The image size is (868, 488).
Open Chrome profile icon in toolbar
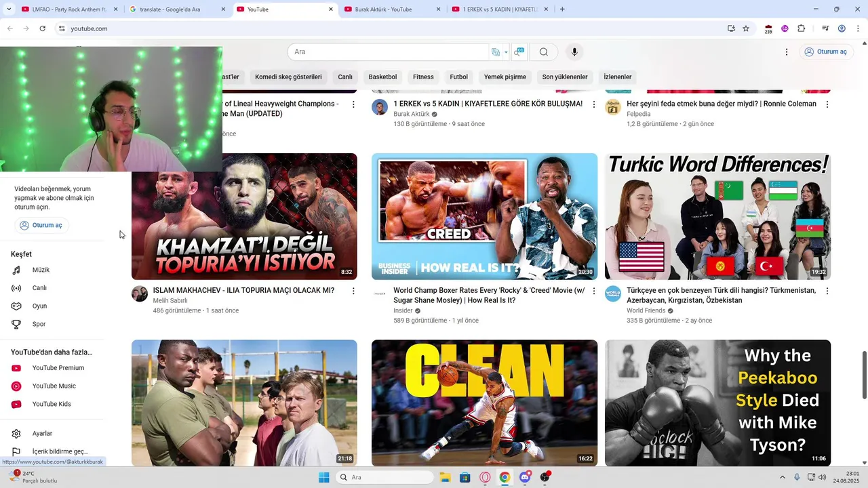point(842,28)
